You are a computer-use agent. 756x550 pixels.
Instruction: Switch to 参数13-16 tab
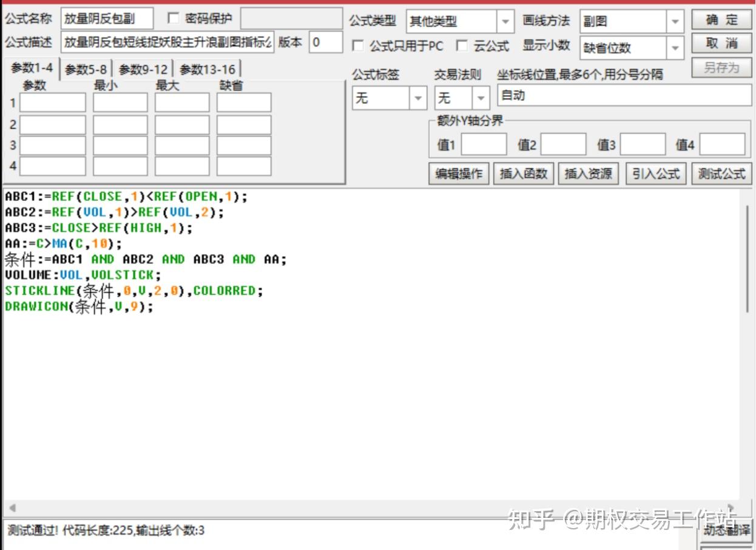[207, 70]
